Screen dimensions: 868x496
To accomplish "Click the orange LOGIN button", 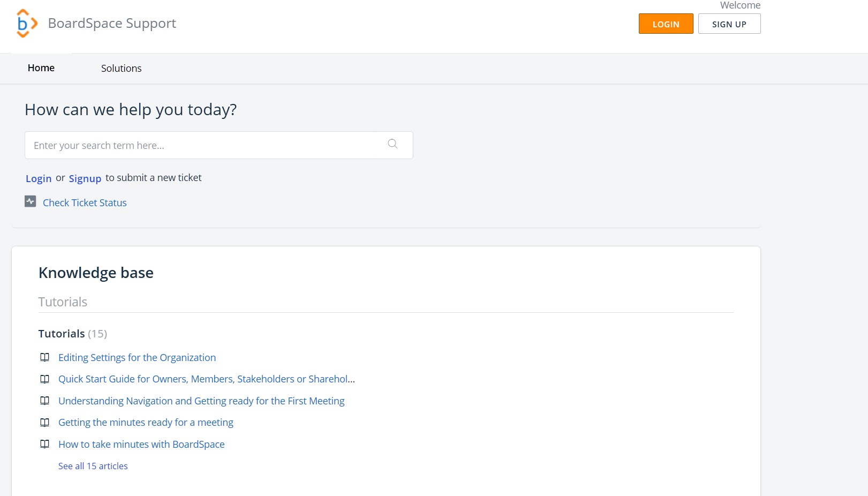I will pos(666,24).
